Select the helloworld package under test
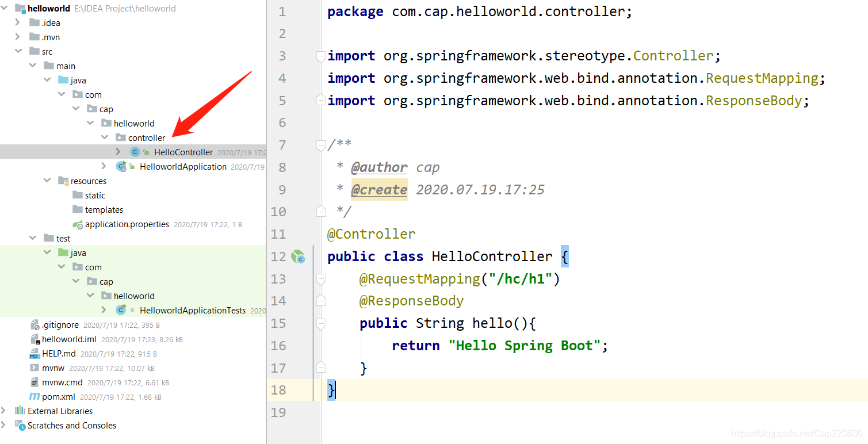 click(134, 296)
